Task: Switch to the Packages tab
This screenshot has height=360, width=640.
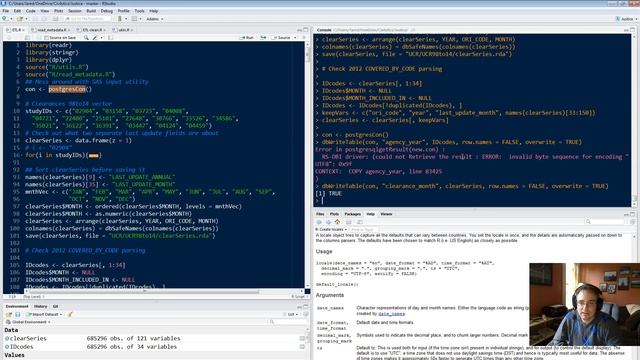Action: tap(353, 214)
